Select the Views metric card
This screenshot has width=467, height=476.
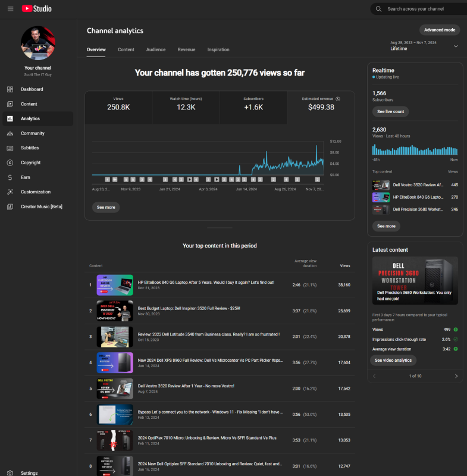point(118,108)
